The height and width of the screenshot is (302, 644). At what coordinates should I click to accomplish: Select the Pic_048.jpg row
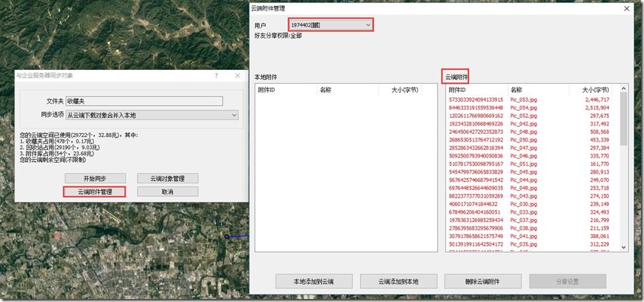(533, 132)
